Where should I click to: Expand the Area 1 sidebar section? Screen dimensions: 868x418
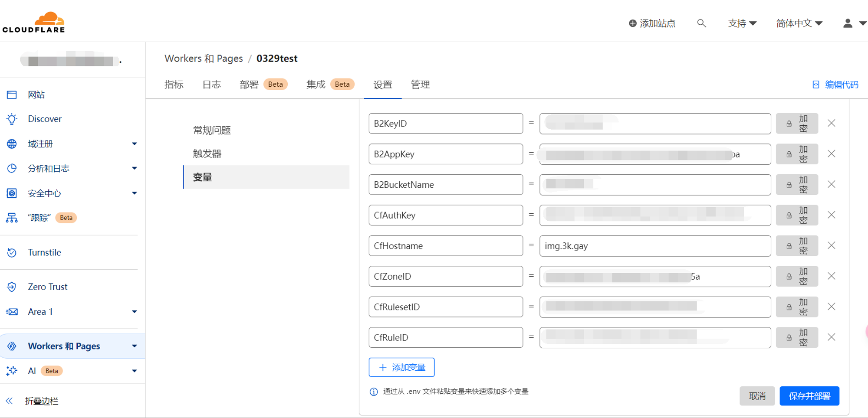[135, 312]
